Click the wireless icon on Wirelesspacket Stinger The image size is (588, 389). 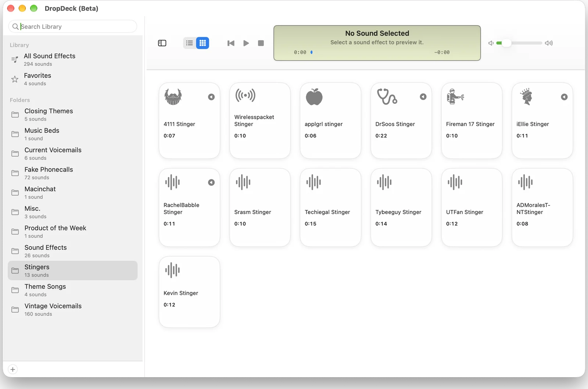click(245, 96)
